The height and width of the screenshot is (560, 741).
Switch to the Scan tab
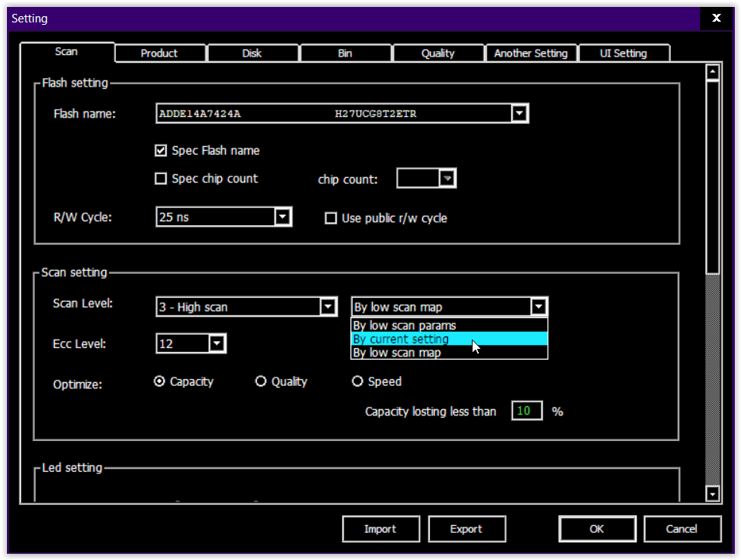(x=67, y=52)
